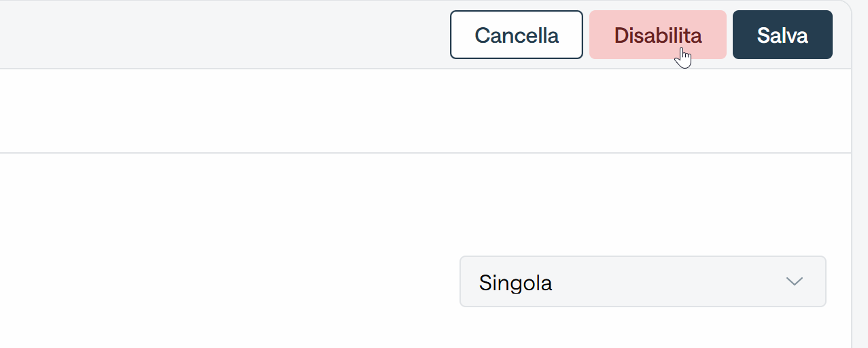
Task: Expand the combo box showing Singola
Action: pyautogui.click(x=643, y=281)
